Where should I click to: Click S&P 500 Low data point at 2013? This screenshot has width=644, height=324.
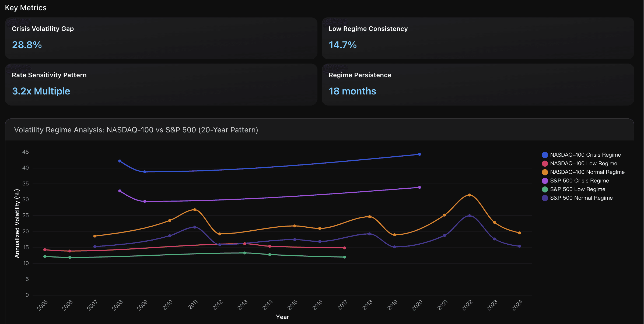[x=244, y=253]
